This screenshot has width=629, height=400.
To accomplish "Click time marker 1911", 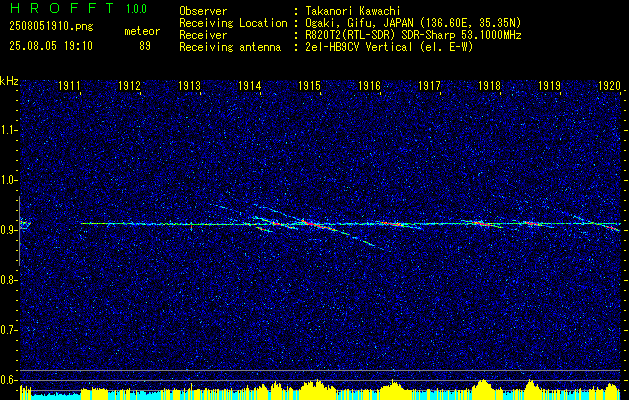I will tap(69, 85).
